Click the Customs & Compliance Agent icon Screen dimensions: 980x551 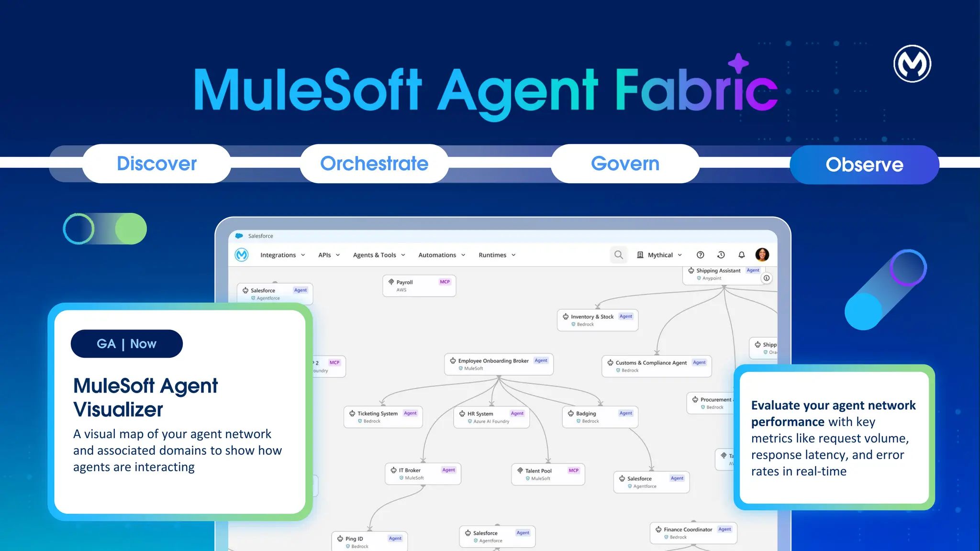tap(610, 363)
